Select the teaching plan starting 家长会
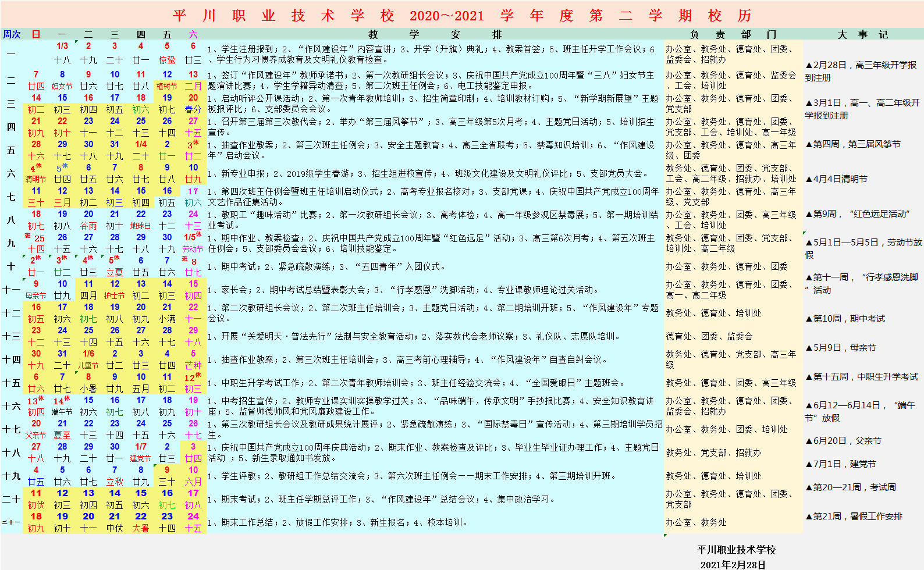 (435, 290)
